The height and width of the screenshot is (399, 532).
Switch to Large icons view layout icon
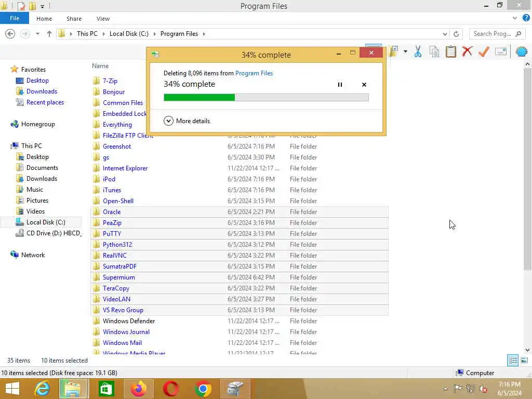click(x=524, y=361)
